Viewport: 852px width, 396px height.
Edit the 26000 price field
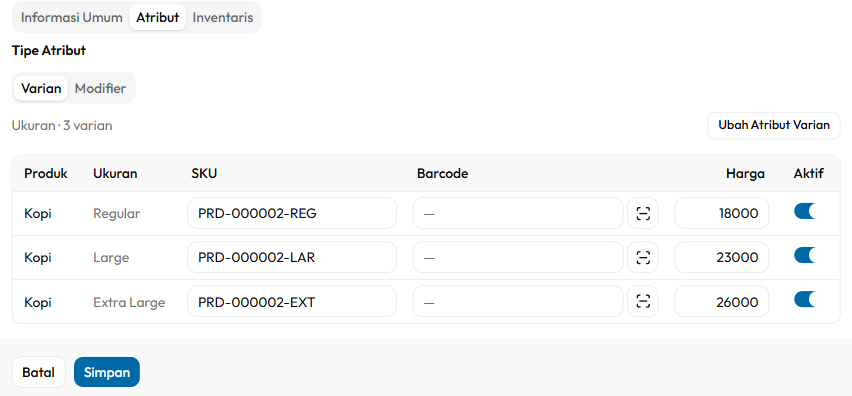pyautogui.click(x=722, y=301)
